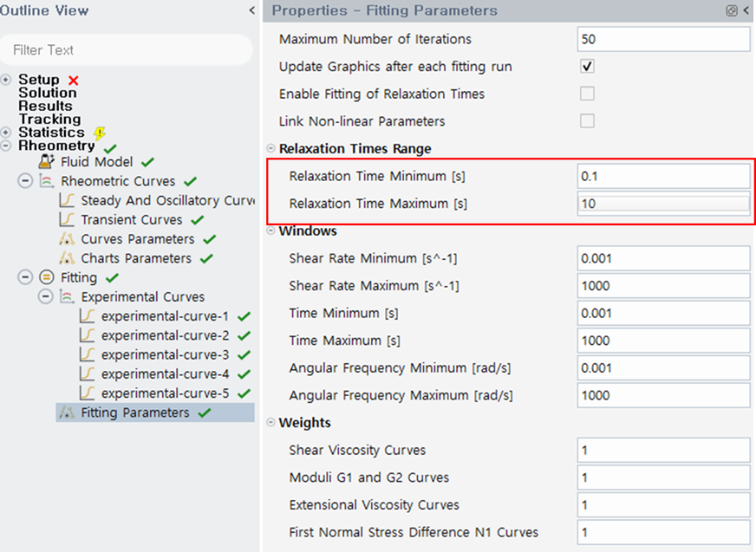The height and width of the screenshot is (552, 756).
Task: Enable Fitting of Relaxation Times checkbox
Action: click(x=587, y=94)
